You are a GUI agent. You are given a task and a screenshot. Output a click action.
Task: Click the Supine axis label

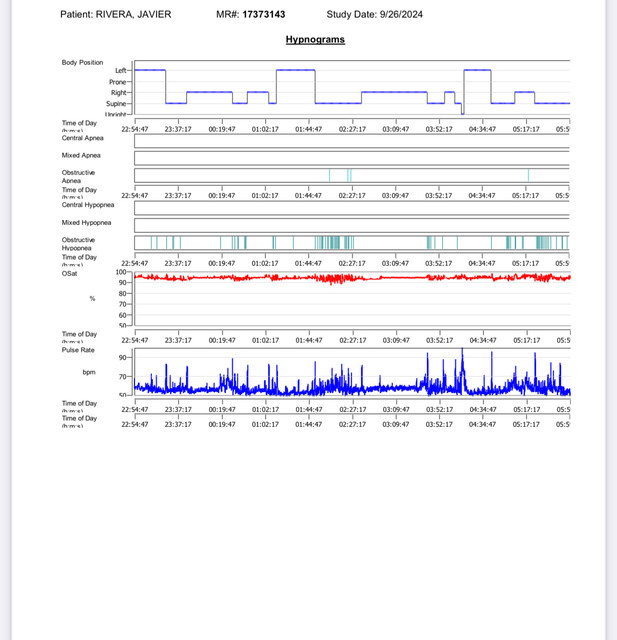click(116, 104)
